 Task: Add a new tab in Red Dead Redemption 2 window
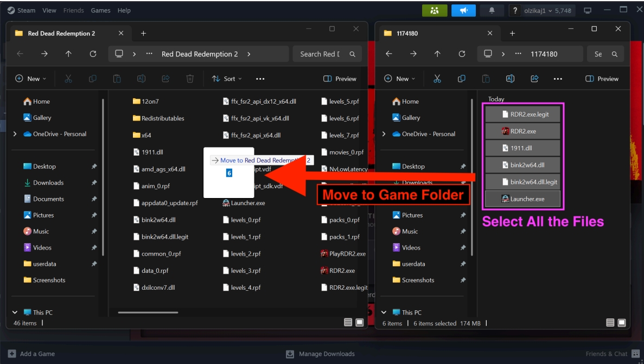(x=143, y=33)
